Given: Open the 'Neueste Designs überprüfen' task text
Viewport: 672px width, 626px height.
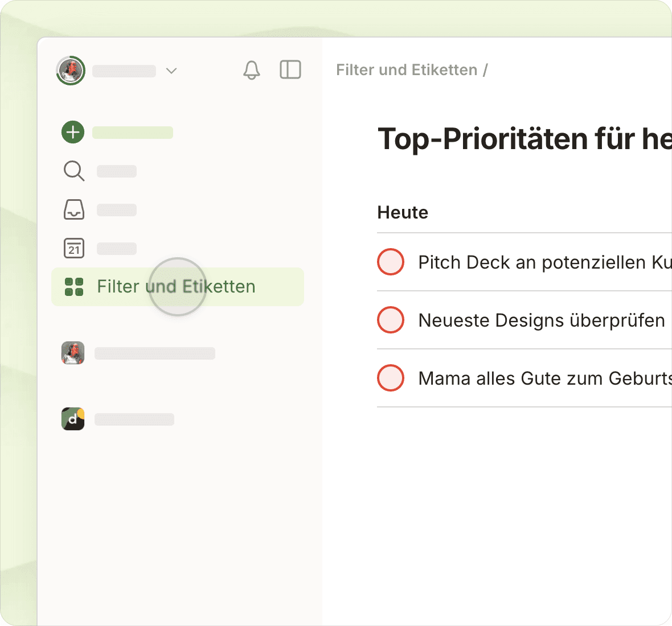Looking at the screenshot, I should coord(541,320).
